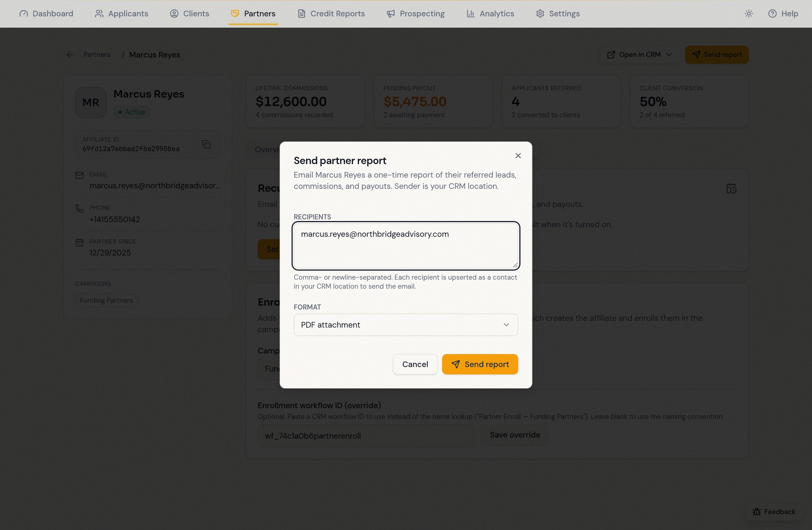The width and height of the screenshot is (812, 530).
Task: Click the page header Send report button
Action: pyautogui.click(x=717, y=55)
